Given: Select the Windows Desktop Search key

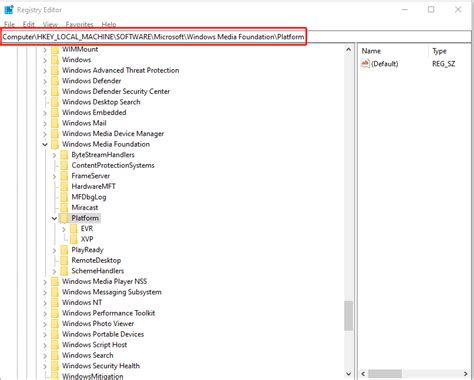Looking at the screenshot, I should (101, 102).
